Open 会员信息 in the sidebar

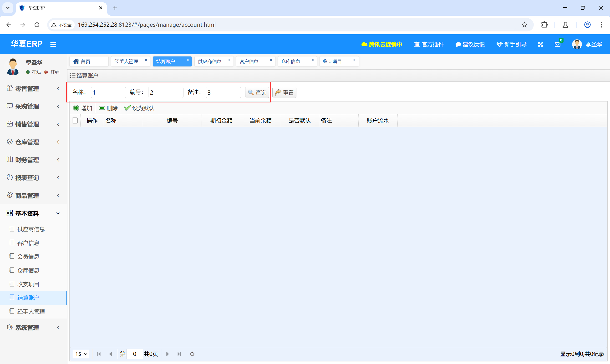28,257
